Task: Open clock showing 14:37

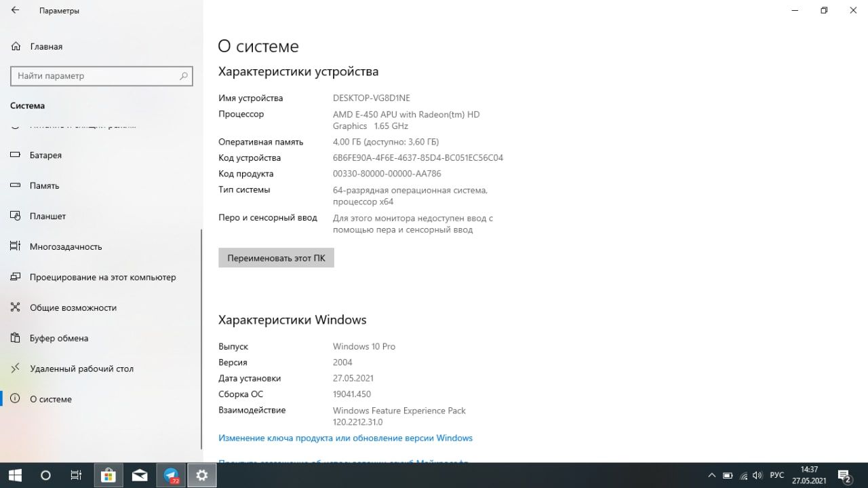Action: (809, 475)
